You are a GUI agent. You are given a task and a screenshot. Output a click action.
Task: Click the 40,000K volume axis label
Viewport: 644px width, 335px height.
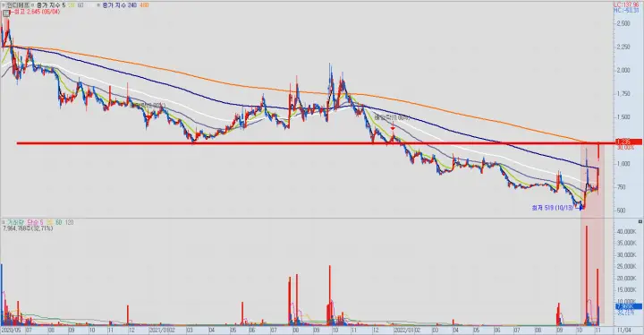pyautogui.click(x=627, y=232)
